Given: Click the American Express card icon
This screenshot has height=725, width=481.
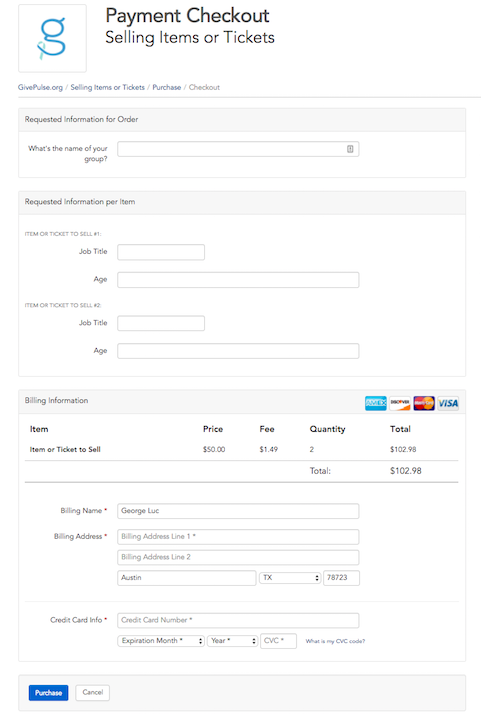Looking at the screenshot, I should pos(376,403).
